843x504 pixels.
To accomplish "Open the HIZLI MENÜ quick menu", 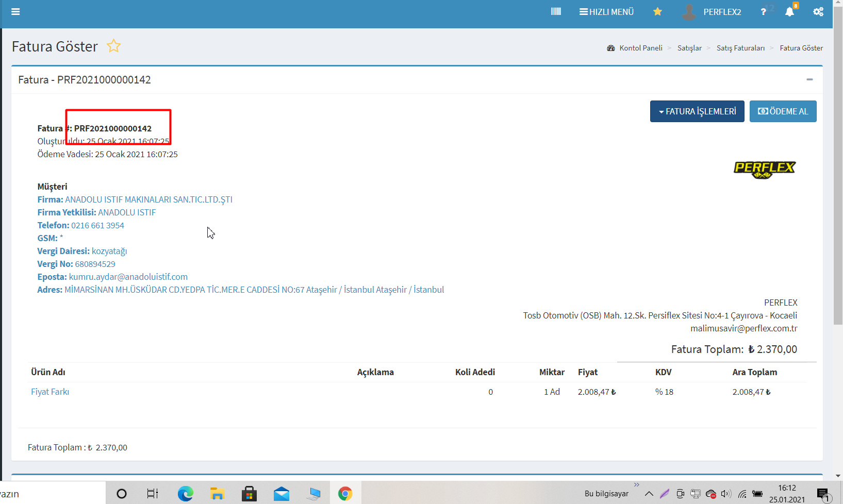I will tap(606, 12).
